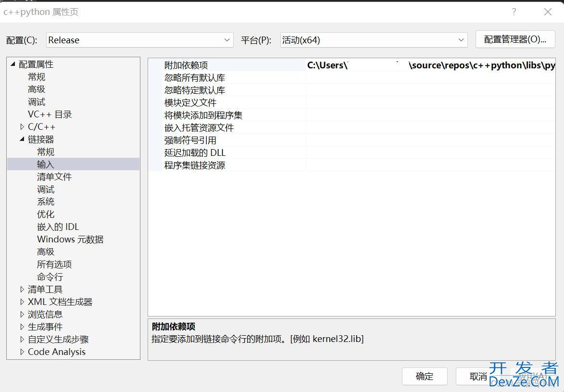Expand the 自定义生成步骤 node

pyautogui.click(x=22, y=339)
